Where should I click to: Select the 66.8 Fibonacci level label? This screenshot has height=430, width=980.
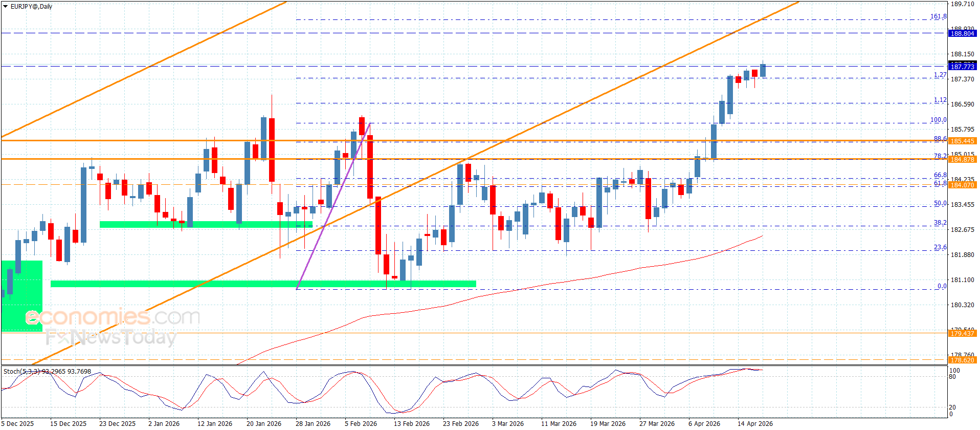[940, 175]
